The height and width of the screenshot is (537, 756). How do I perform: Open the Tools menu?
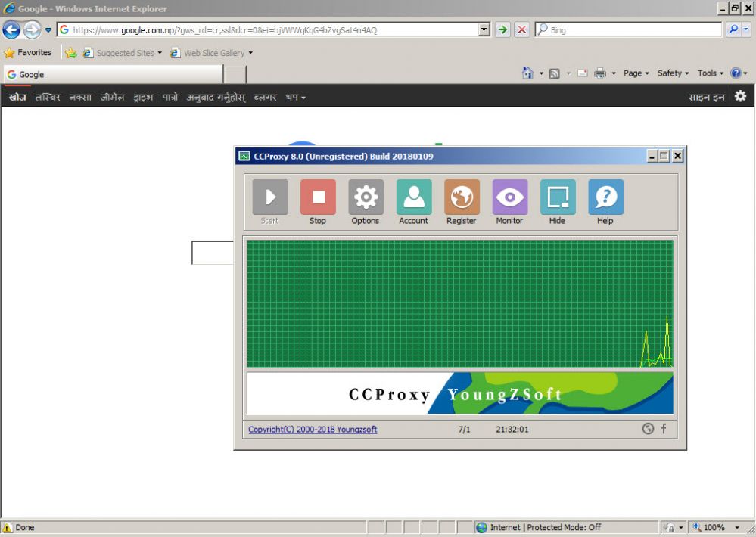click(710, 73)
